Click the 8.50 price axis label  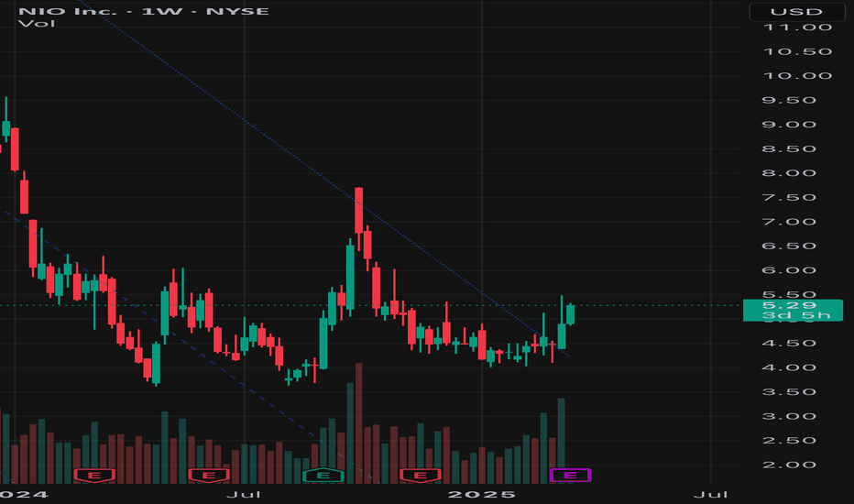point(789,148)
